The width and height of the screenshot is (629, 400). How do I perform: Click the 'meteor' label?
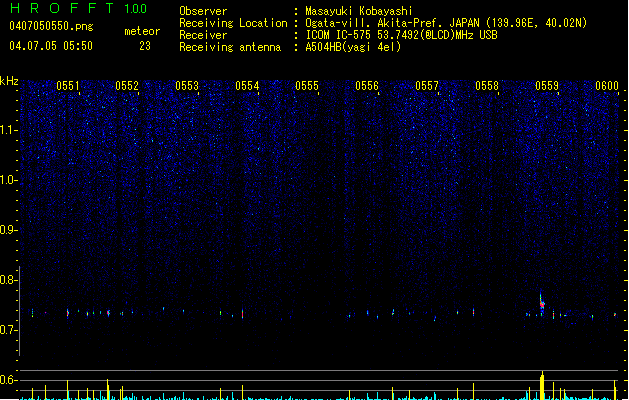142,31
